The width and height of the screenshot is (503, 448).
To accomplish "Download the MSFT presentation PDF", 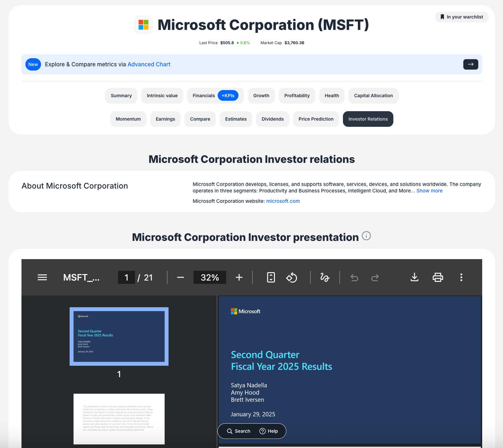I will [415, 277].
